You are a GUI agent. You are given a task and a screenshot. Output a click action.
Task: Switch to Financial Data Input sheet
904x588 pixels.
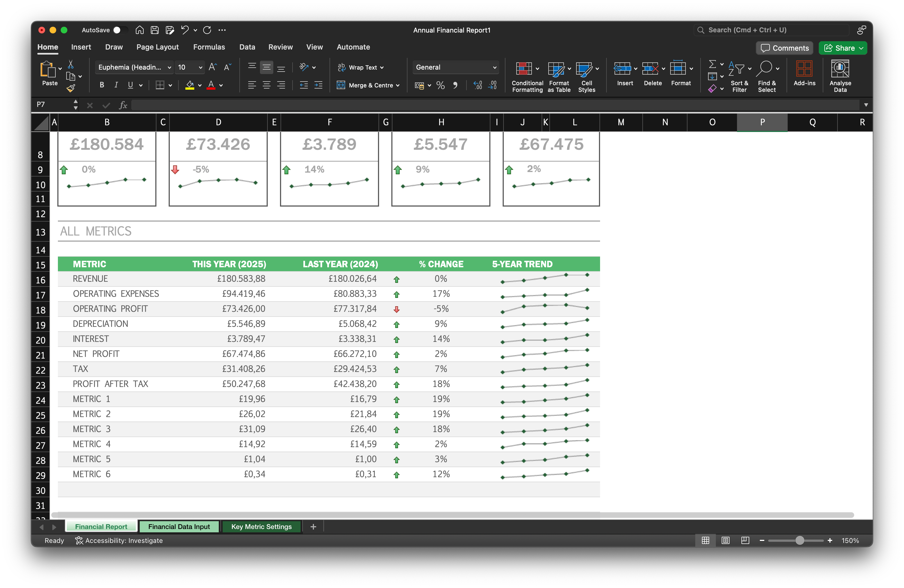pyautogui.click(x=179, y=526)
